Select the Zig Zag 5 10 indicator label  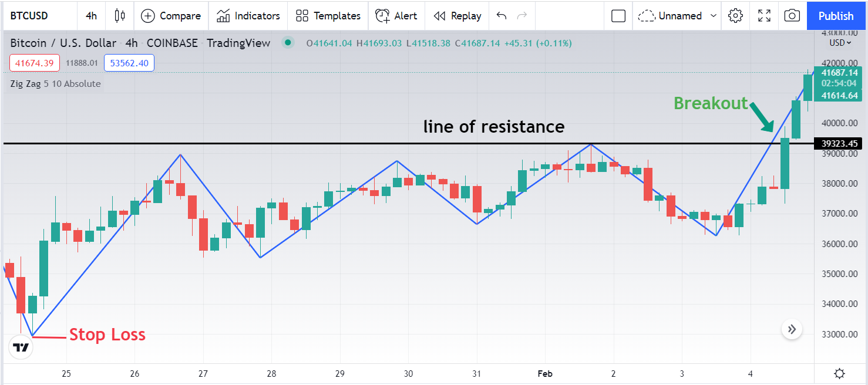pyautogui.click(x=55, y=83)
